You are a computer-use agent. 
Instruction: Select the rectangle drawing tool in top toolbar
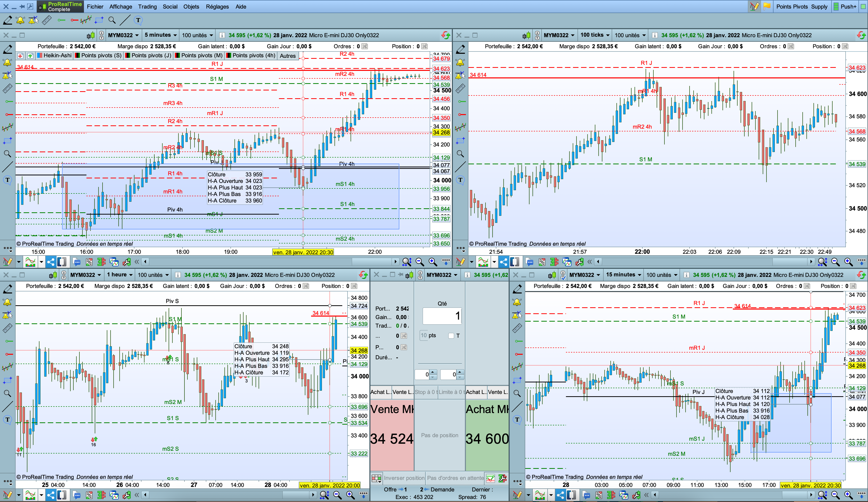[x=99, y=20]
